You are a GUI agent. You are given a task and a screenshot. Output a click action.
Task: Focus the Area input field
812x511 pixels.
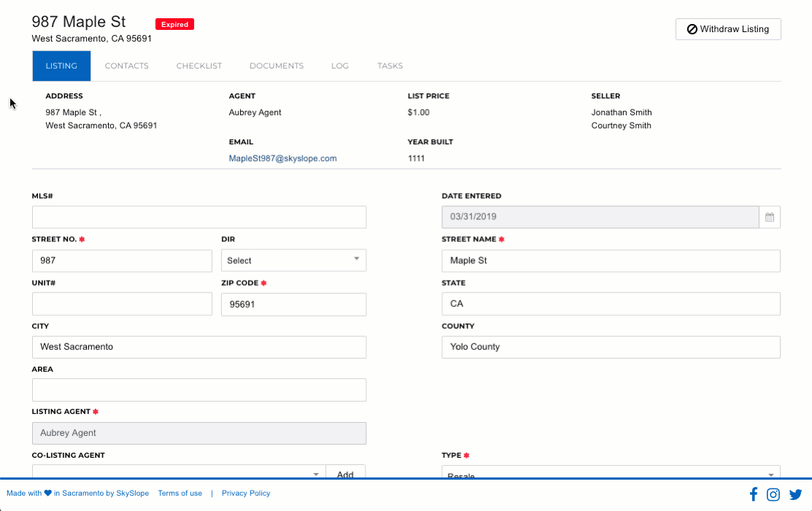(x=199, y=390)
